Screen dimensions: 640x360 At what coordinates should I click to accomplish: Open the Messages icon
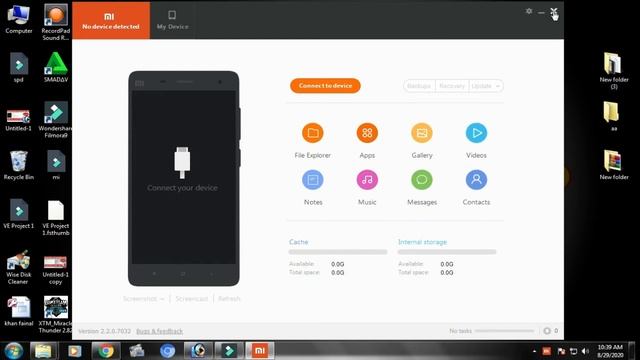422,180
